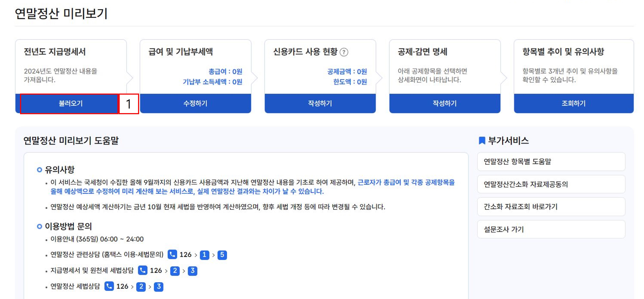The height and width of the screenshot is (299, 644).
Task: Click phone icon next to 연말정산 세법상담
Action: pyautogui.click(x=109, y=286)
